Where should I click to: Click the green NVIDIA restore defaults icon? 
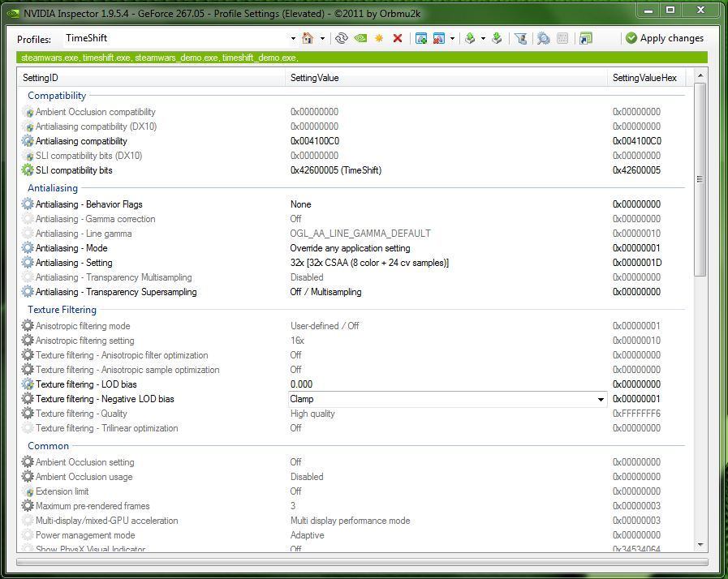coord(360,38)
